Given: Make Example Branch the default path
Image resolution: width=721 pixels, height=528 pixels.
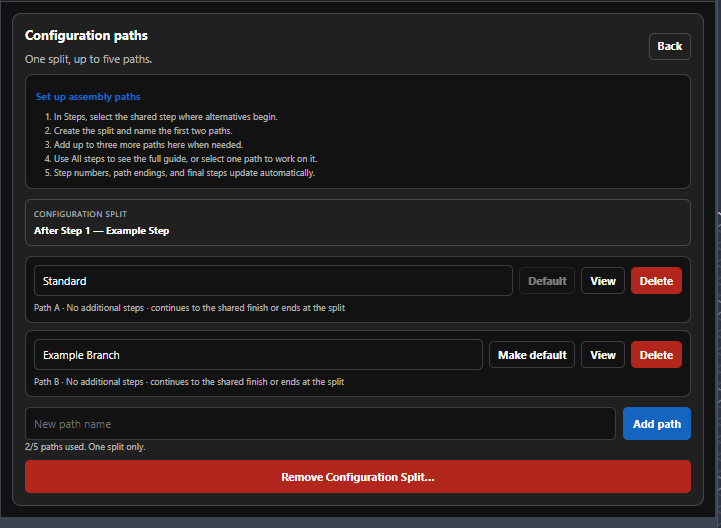Looking at the screenshot, I should 532,355.
